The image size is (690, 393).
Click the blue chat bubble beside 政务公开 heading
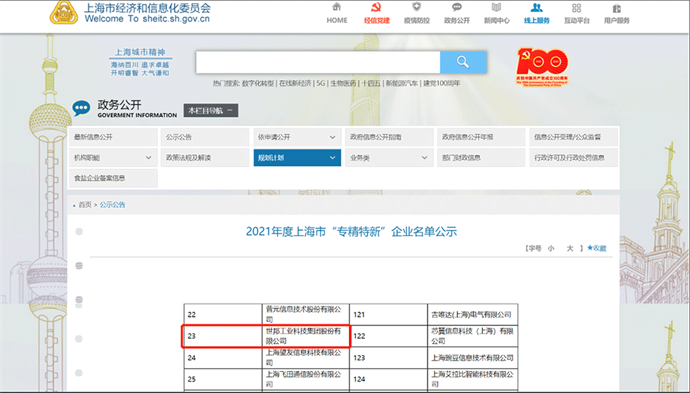coord(81,108)
